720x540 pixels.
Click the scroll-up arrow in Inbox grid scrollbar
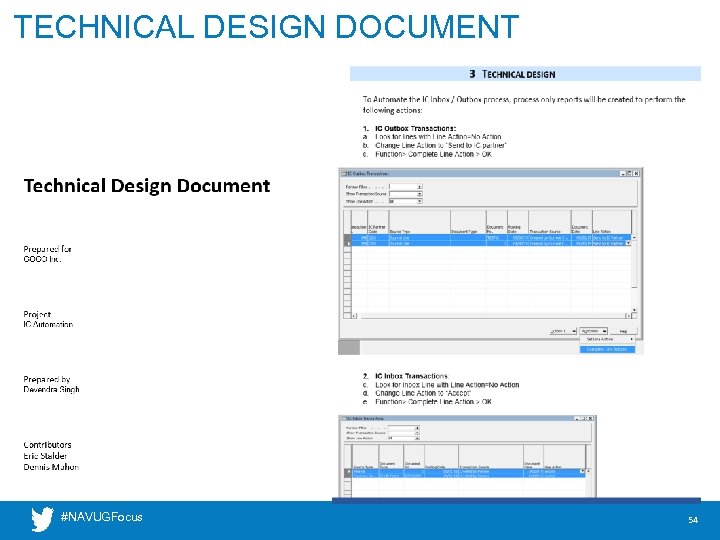point(589,471)
